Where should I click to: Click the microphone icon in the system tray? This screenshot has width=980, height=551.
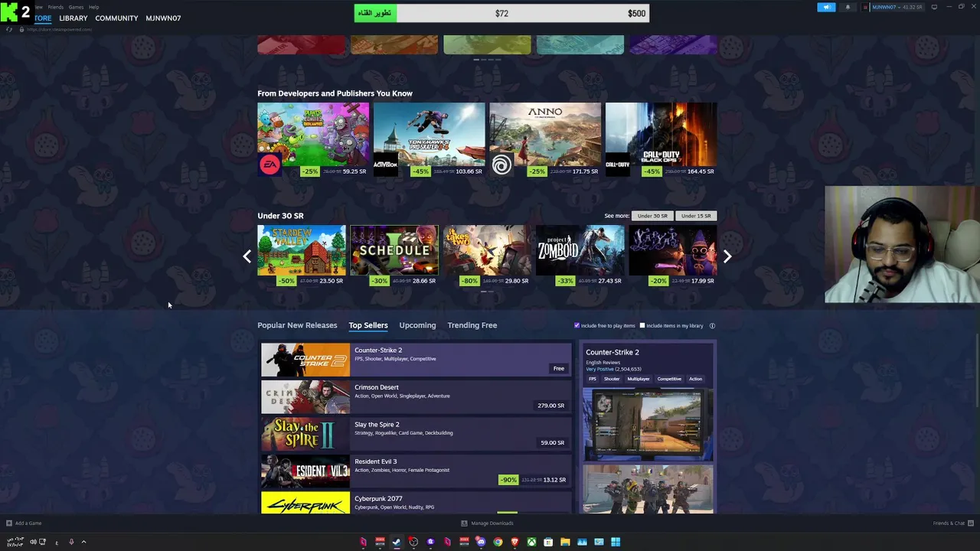coord(71,542)
